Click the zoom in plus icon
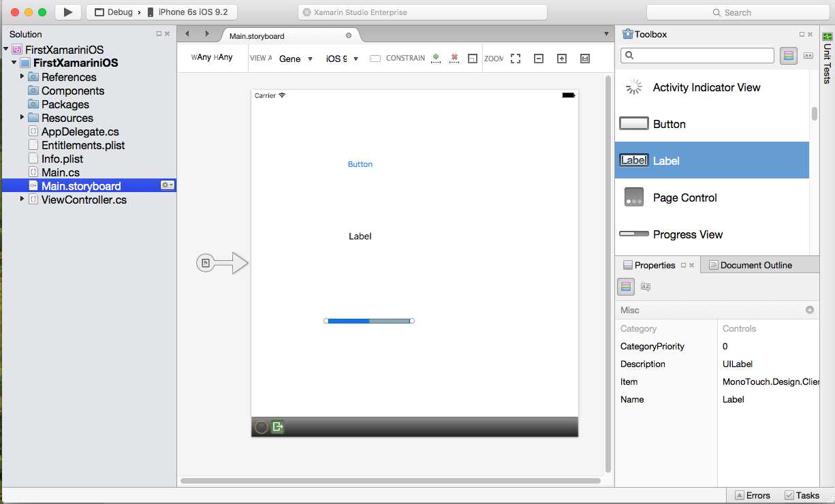 (x=562, y=59)
